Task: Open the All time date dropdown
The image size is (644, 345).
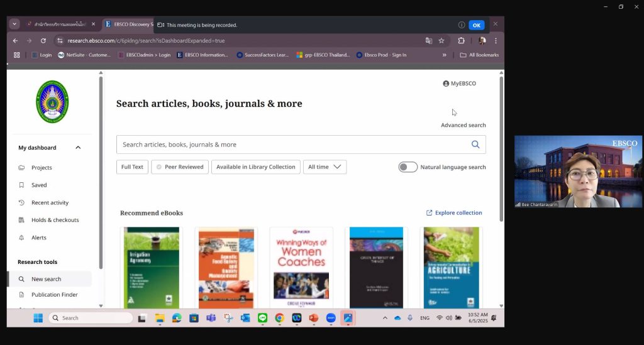Action: (x=325, y=167)
